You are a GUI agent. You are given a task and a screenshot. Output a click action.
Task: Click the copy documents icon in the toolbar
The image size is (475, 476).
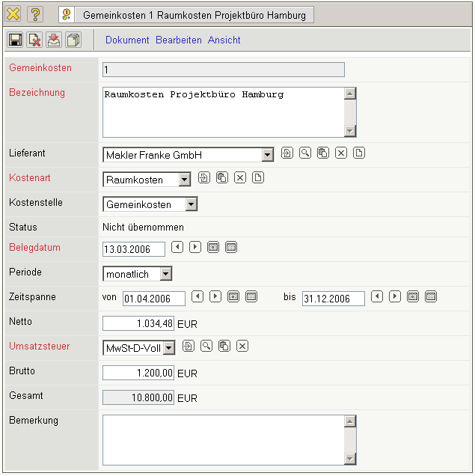point(73,40)
